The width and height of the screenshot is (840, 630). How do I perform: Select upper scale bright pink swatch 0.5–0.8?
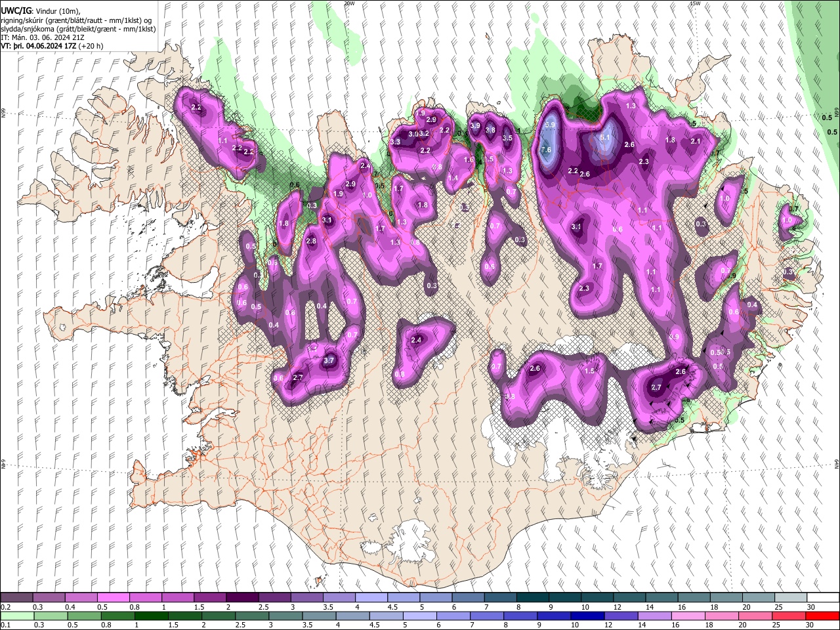click(x=114, y=598)
